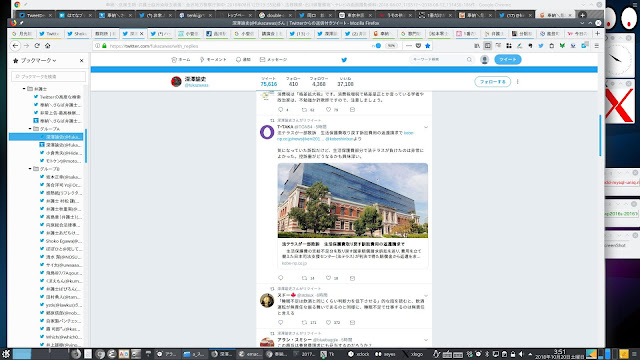Open Twitter 通知 notifications link

243,60
